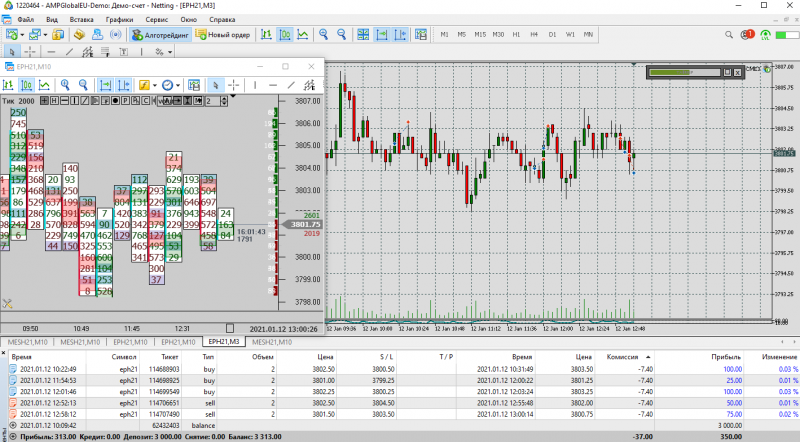Zoom out on the main chart toolbar
Viewport: 800px width, 442px height.
341,35
